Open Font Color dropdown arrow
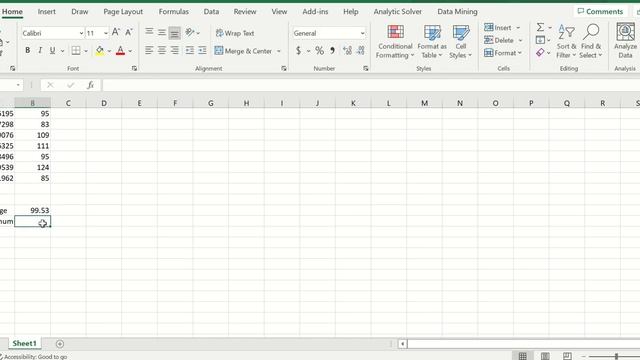The image size is (640, 360). tap(130, 51)
